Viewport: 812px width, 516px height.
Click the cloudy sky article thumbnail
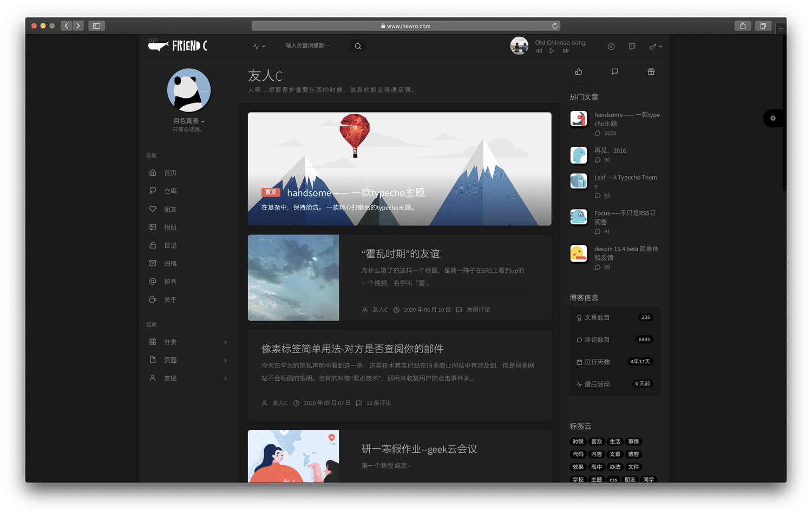[293, 278]
